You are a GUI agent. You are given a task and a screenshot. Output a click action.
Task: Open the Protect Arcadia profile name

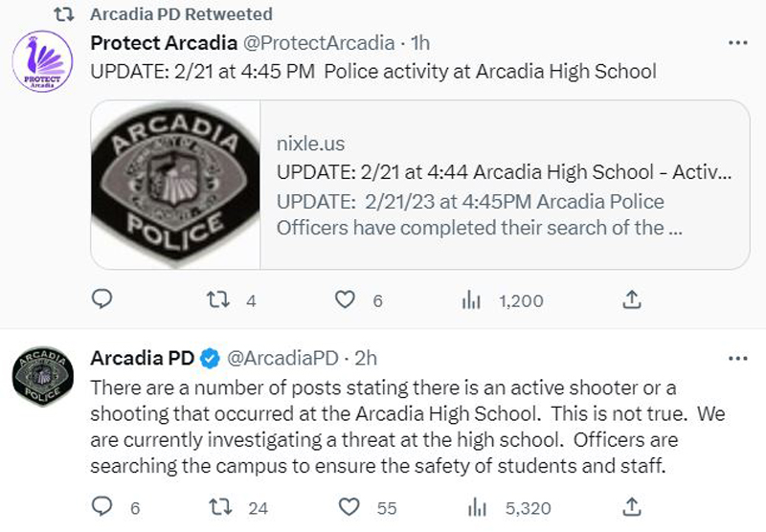pyautogui.click(x=164, y=43)
